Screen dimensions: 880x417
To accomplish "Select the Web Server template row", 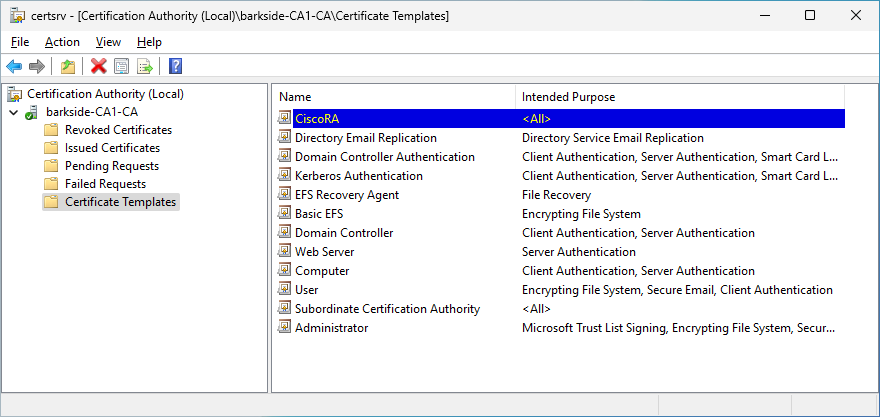I will (x=324, y=252).
